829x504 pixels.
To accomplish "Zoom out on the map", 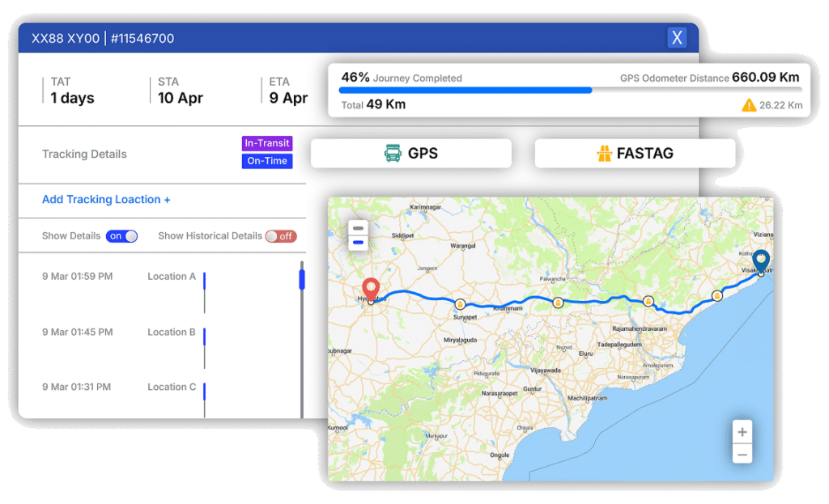I will pos(742,454).
